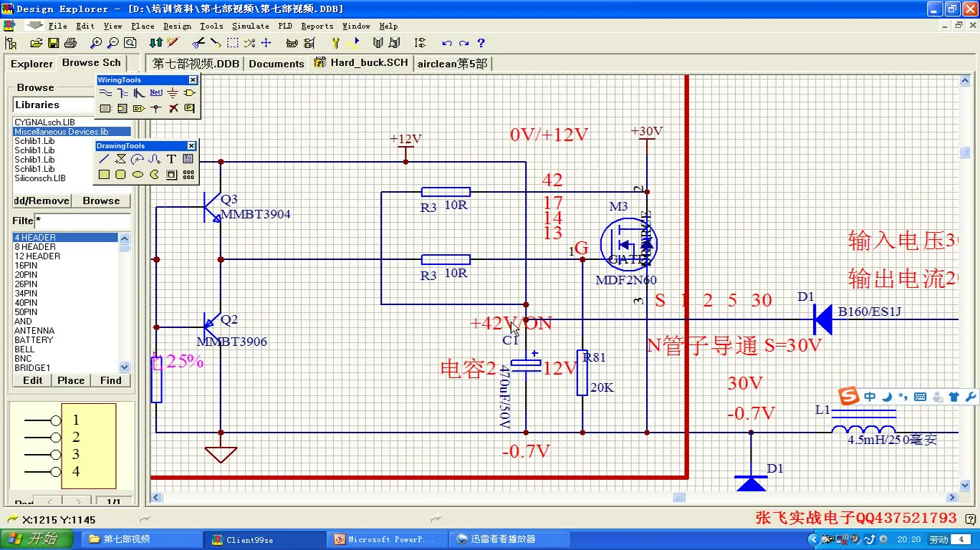Select the No ERC red cross tool
The width and height of the screenshot is (980, 550).
point(173,109)
